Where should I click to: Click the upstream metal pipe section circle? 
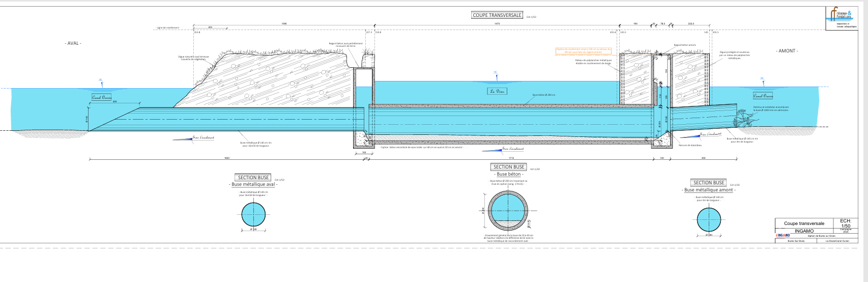click(x=709, y=220)
